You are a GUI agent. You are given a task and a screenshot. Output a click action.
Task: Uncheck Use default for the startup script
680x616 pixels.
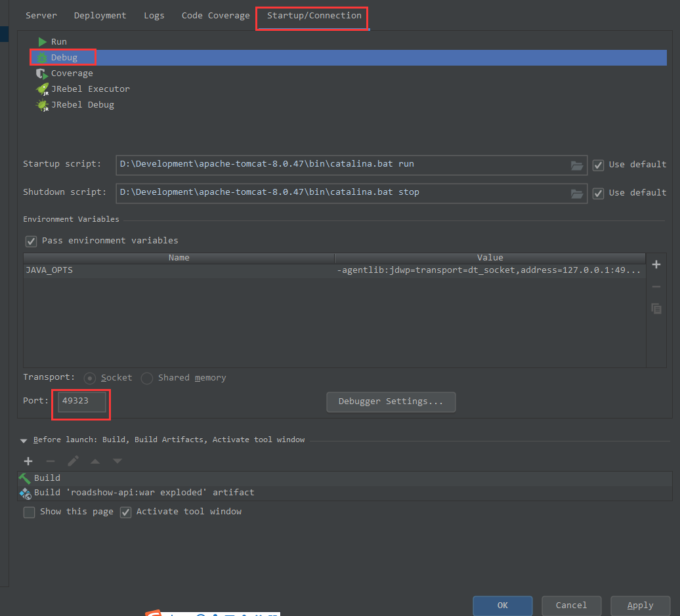[x=598, y=165]
